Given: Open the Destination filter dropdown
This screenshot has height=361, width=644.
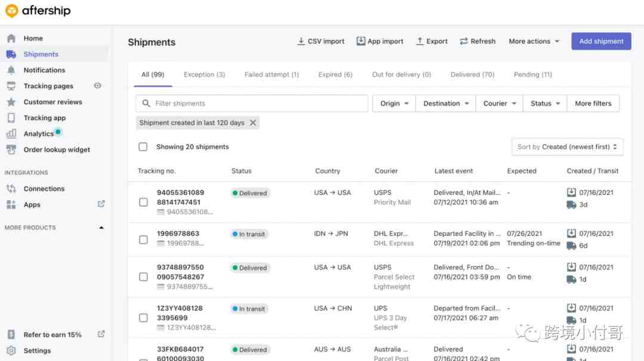Looking at the screenshot, I should click(445, 104).
